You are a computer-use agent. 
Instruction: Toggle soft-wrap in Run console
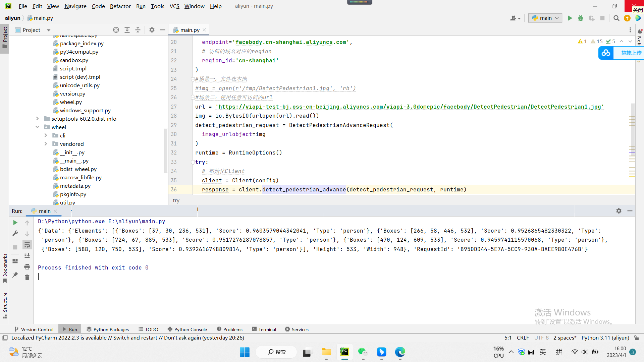tap(27, 245)
